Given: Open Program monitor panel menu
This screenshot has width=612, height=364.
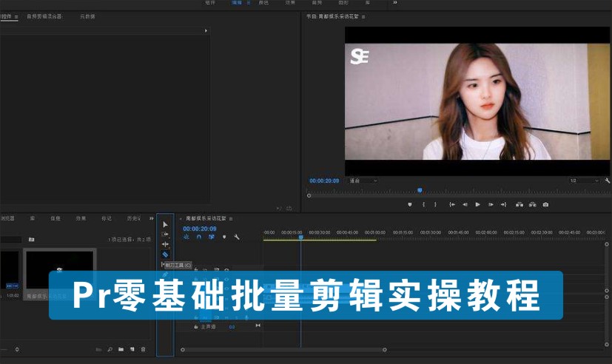Looking at the screenshot, I should 363,17.
